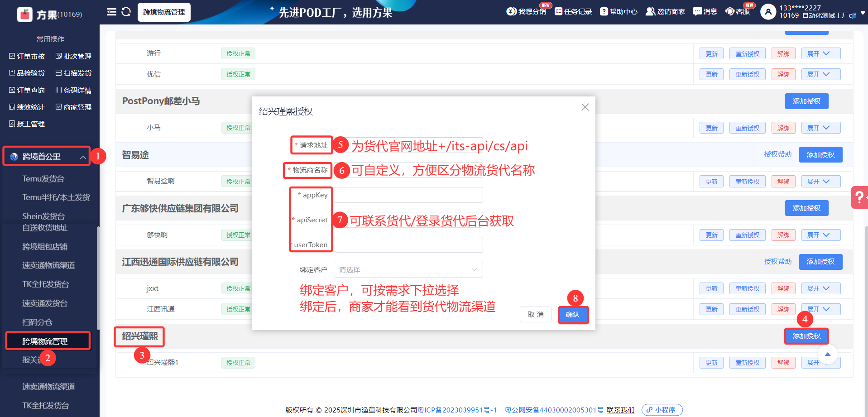Open 绩效统计 quick action
The height and width of the screenshot is (417, 868).
27,107
